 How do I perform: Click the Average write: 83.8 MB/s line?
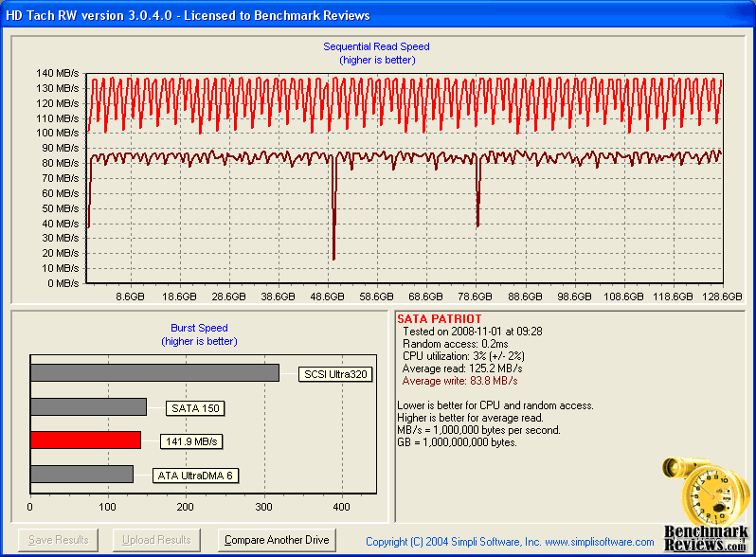tap(460, 381)
